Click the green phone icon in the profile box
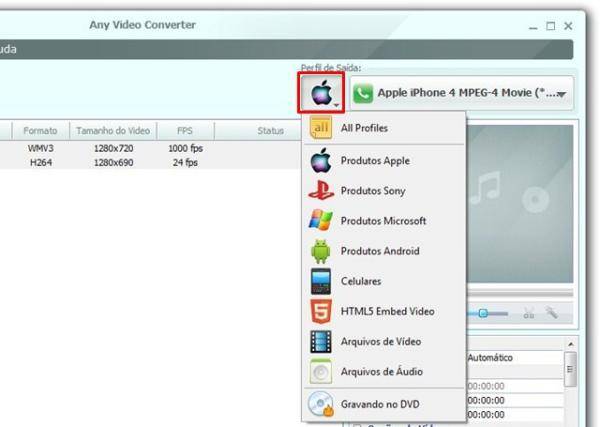 tap(362, 93)
